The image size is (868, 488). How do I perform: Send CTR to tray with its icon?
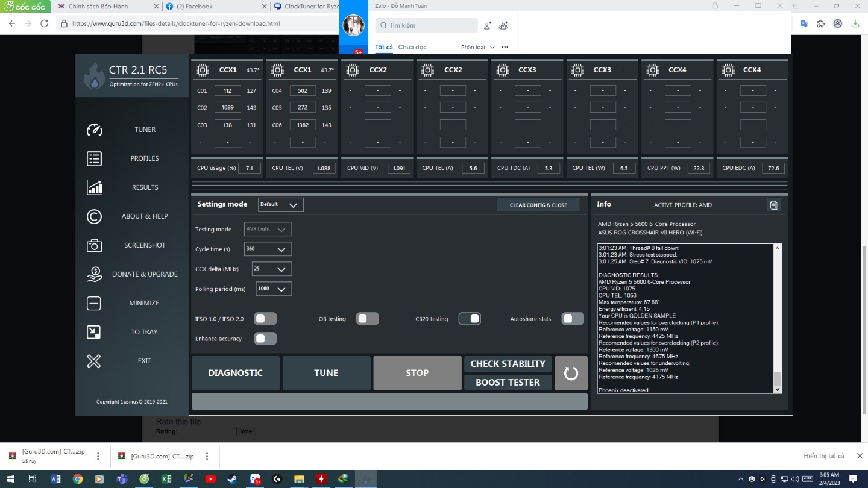pos(94,332)
